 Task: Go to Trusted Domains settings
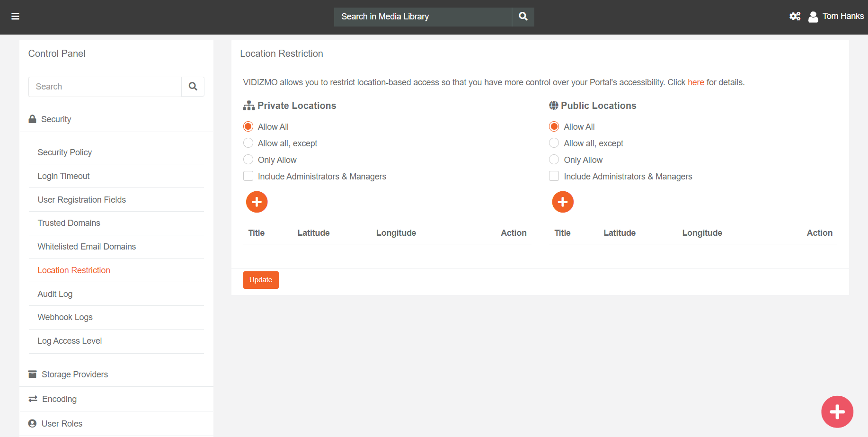point(69,223)
